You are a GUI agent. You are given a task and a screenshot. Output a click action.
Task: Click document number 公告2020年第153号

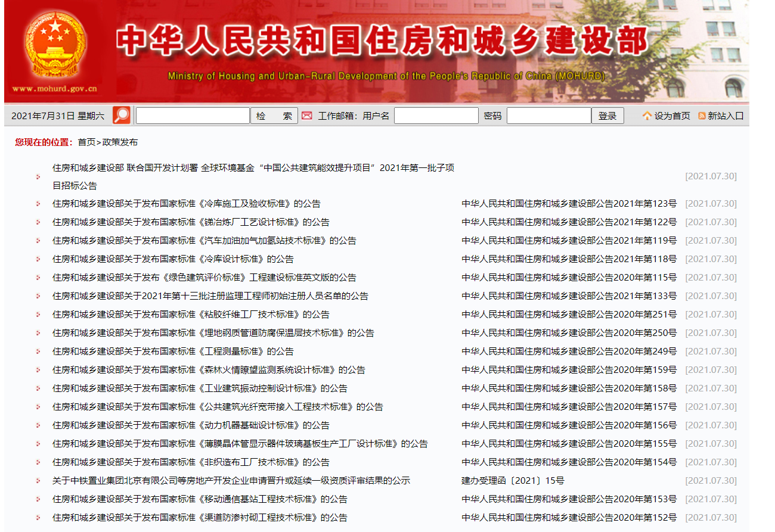[569, 499]
